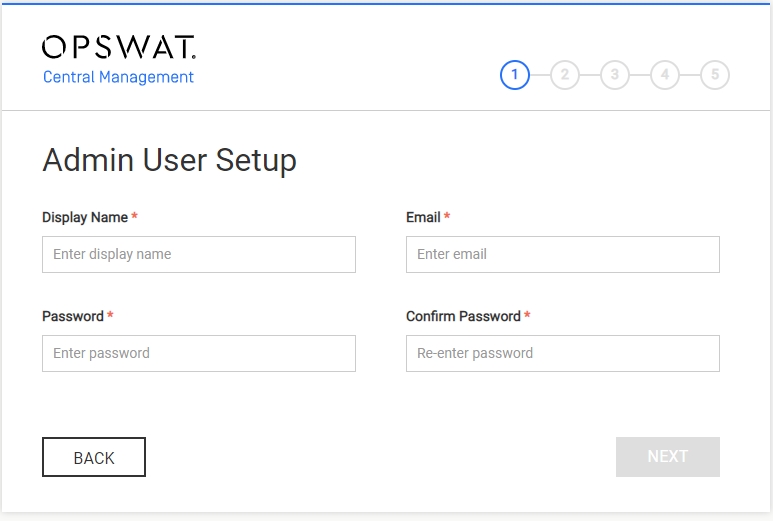
Task: Click the Confirm Password label
Action: tap(463, 316)
